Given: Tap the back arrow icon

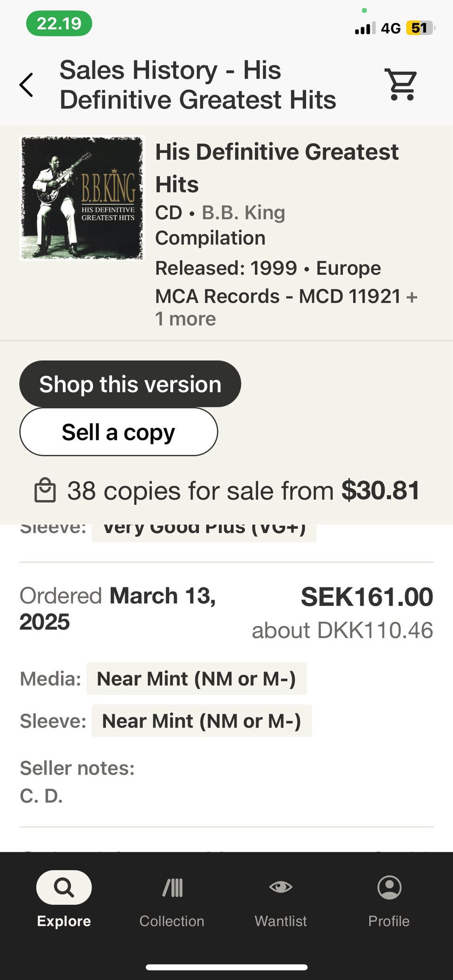Looking at the screenshot, I should point(26,85).
